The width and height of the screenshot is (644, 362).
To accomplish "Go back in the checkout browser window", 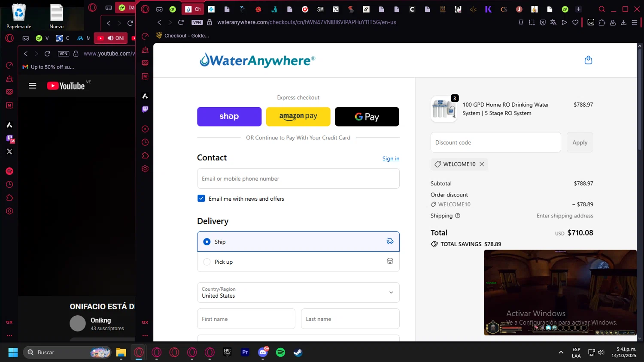I will tap(159, 22).
